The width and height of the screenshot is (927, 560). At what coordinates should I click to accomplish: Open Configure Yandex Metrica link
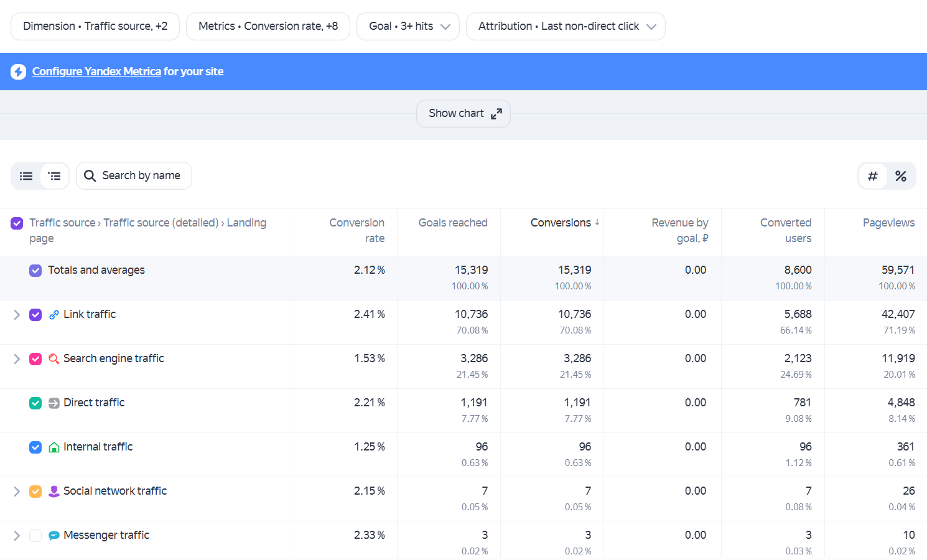[x=96, y=72]
